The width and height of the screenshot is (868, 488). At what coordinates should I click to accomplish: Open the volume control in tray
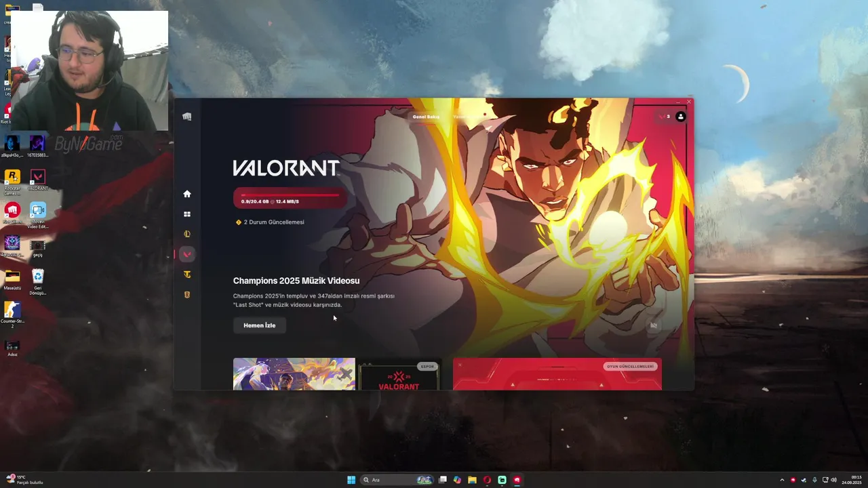coord(833,480)
